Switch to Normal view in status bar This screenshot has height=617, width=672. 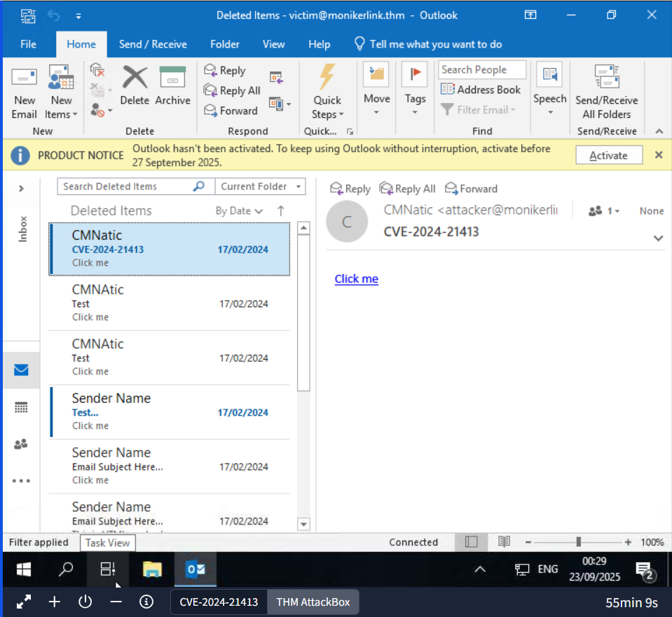(x=471, y=542)
